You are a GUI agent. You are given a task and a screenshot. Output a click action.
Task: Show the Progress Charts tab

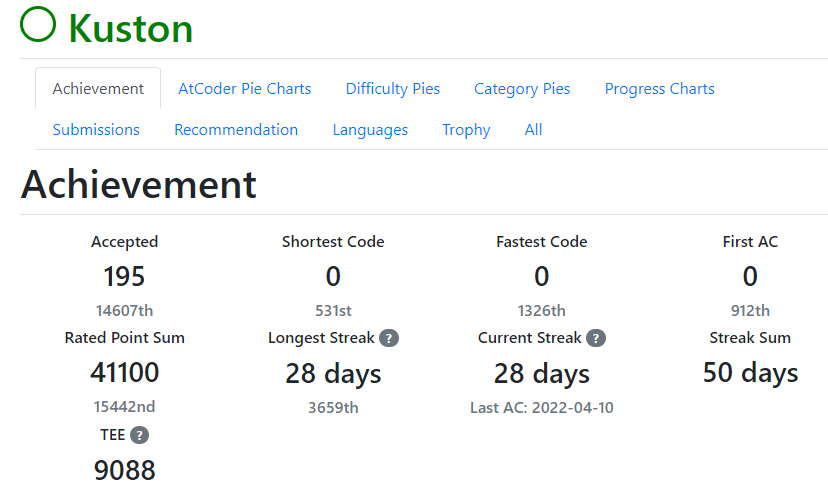[x=660, y=88]
